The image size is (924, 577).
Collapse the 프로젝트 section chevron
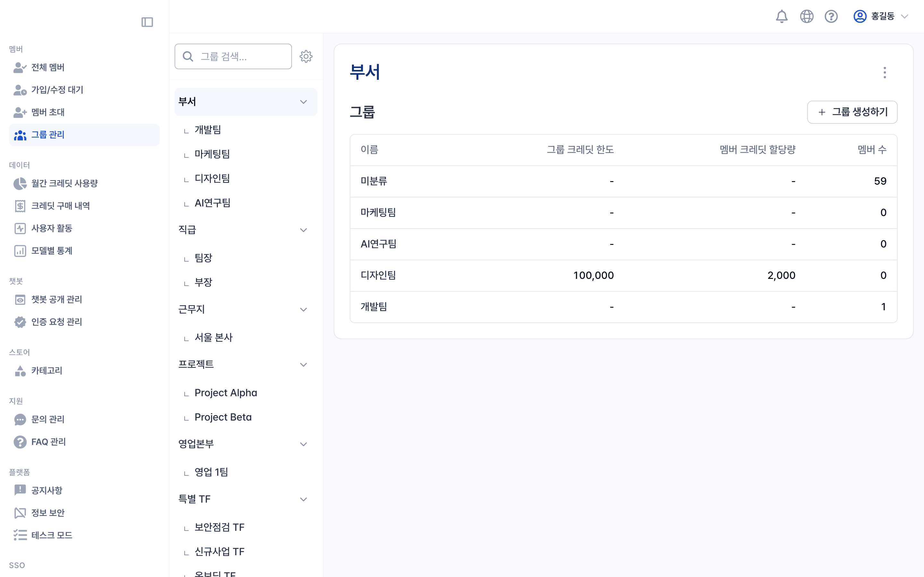[304, 364]
